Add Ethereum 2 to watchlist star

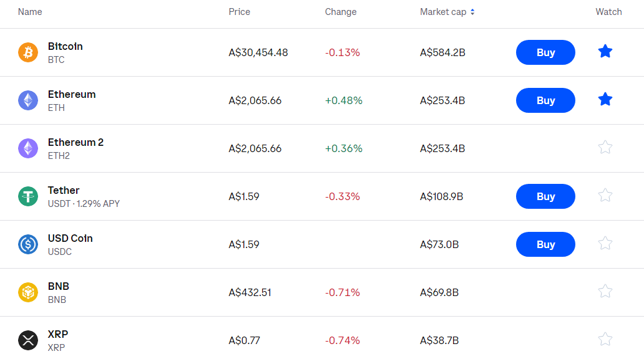[605, 147]
